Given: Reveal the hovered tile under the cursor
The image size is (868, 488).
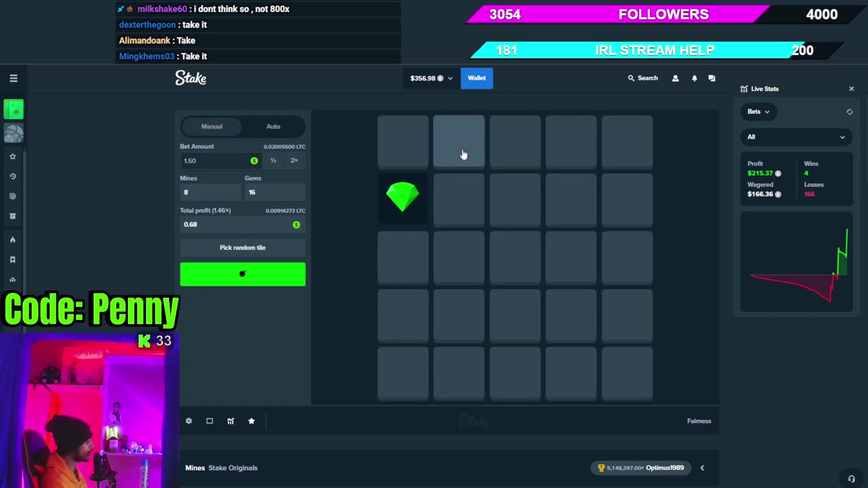Looking at the screenshot, I should [459, 141].
